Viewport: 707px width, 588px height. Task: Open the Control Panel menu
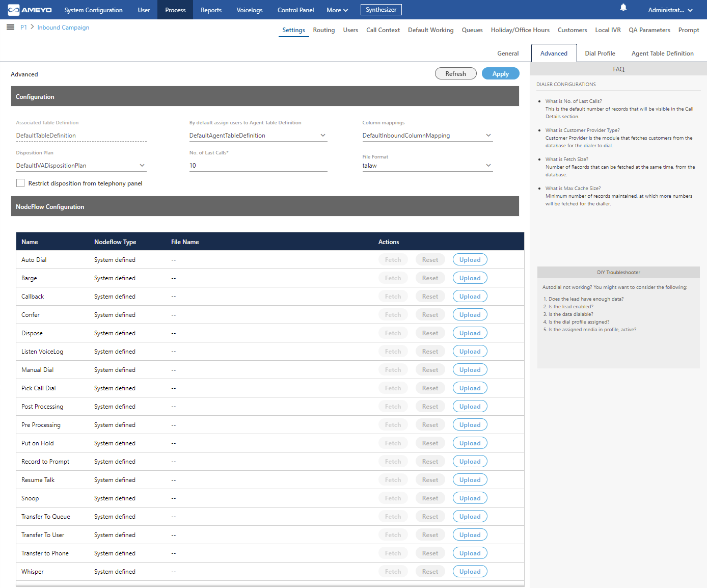click(x=296, y=10)
